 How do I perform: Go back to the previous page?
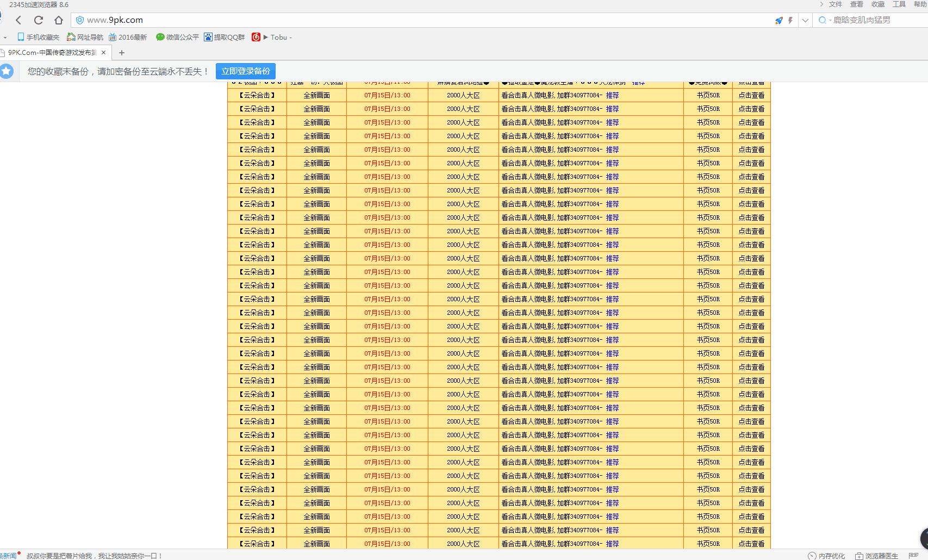point(18,20)
